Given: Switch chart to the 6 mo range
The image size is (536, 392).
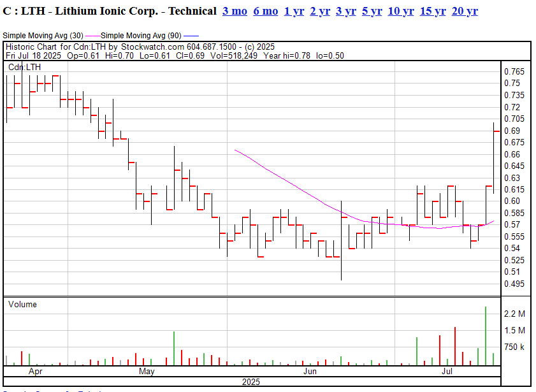Looking at the screenshot, I should click(266, 11).
